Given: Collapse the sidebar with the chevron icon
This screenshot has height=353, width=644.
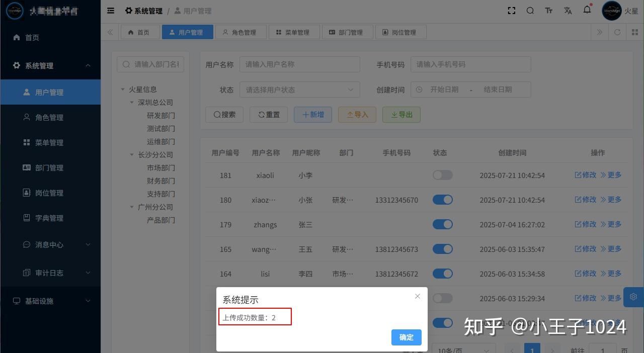Looking at the screenshot, I should point(110,31).
